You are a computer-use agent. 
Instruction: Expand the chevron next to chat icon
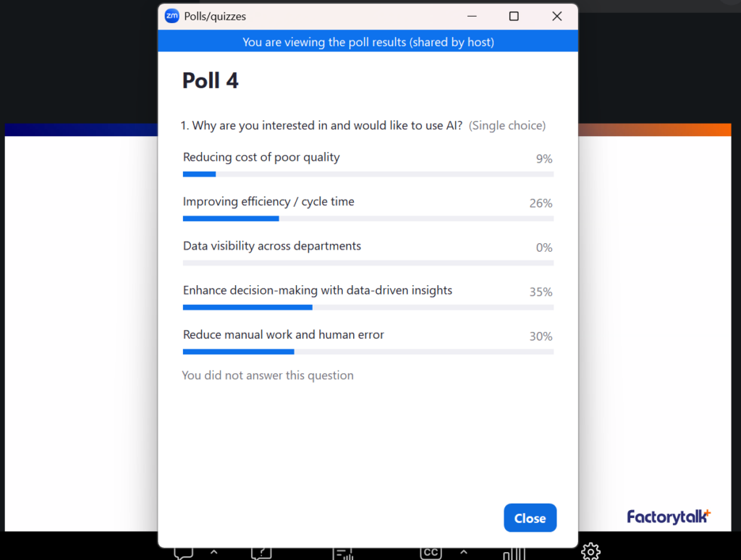point(214,552)
